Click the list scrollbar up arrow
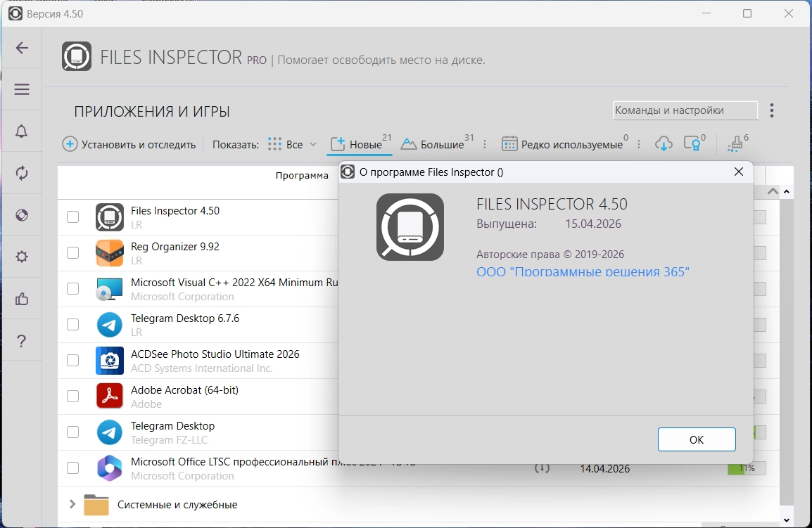This screenshot has height=528, width=812. (786, 191)
